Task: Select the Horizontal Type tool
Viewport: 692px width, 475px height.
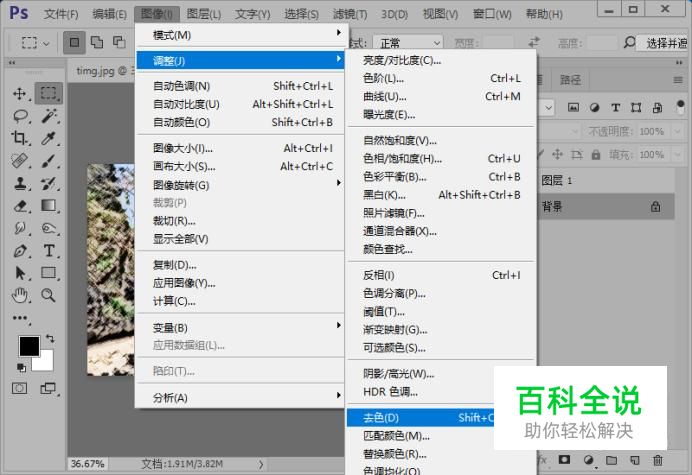Action: pyautogui.click(x=49, y=251)
